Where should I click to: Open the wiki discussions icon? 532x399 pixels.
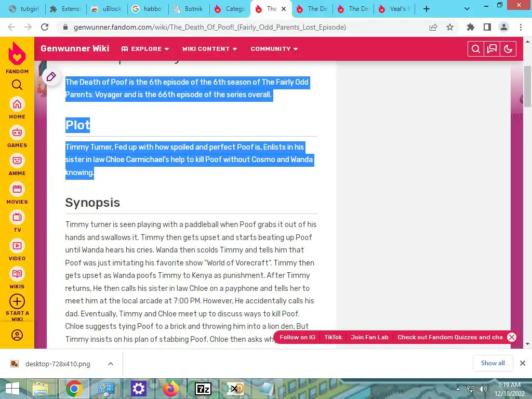tap(491, 49)
